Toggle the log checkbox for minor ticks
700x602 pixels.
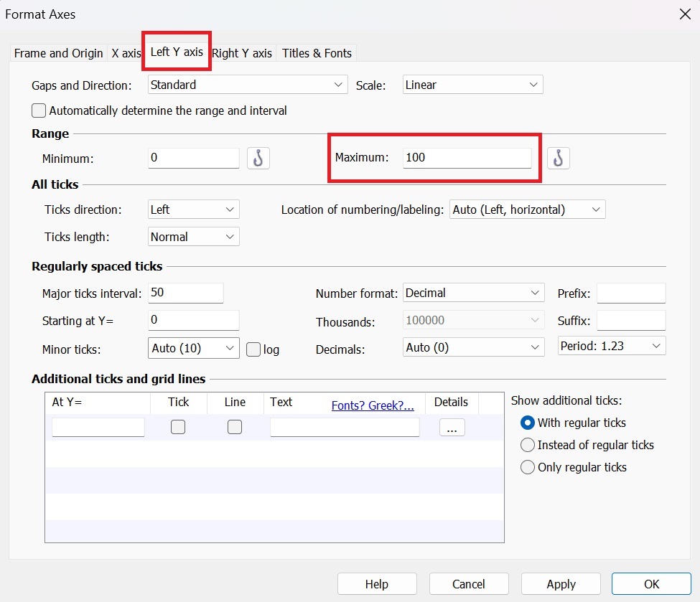pos(253,349)
